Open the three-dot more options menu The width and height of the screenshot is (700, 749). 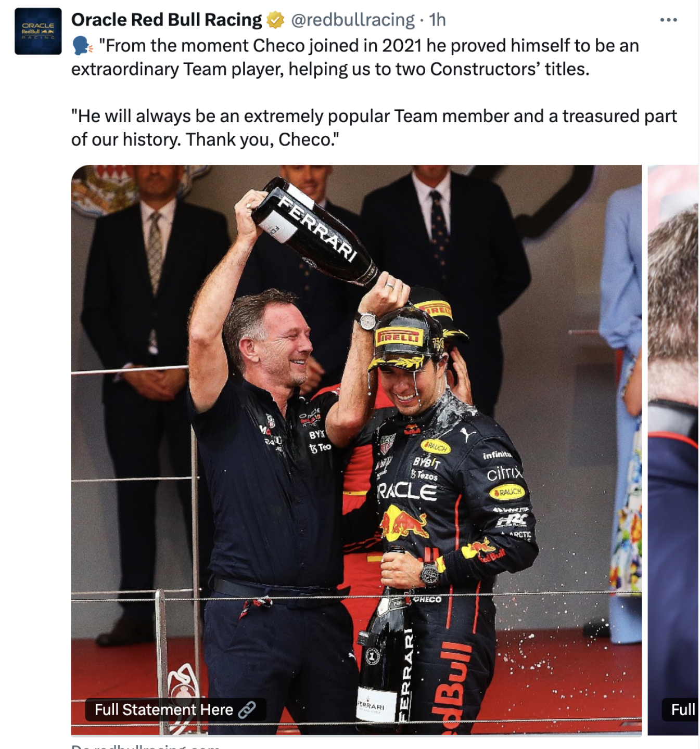click(668, 20)
